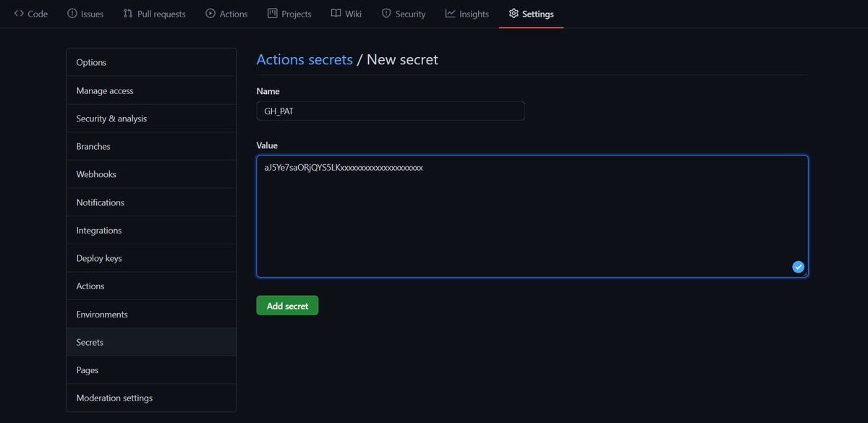Click the Settings gear icon
The width and height of the screenshot is (868, 423).
514,13
